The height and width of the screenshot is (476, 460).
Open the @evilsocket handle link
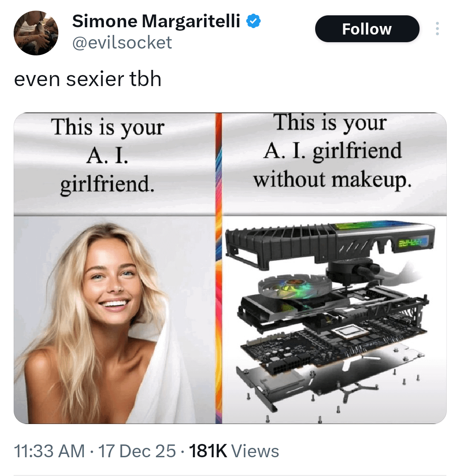122,42
